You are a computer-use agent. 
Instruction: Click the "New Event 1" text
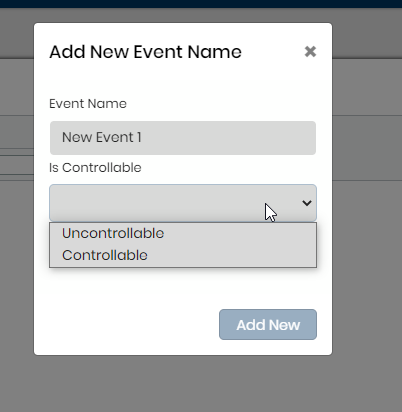tap(102, 137)
